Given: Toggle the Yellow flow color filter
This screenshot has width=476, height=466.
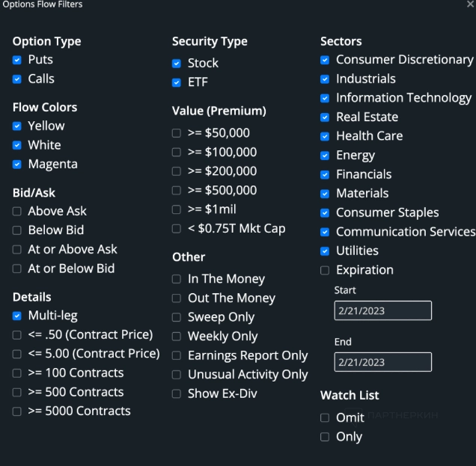Looking at the screenshot, I should [17, 126].
